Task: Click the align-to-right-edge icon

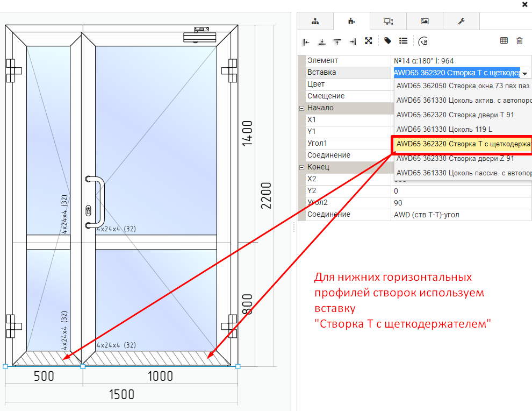Action: [353, 42]
